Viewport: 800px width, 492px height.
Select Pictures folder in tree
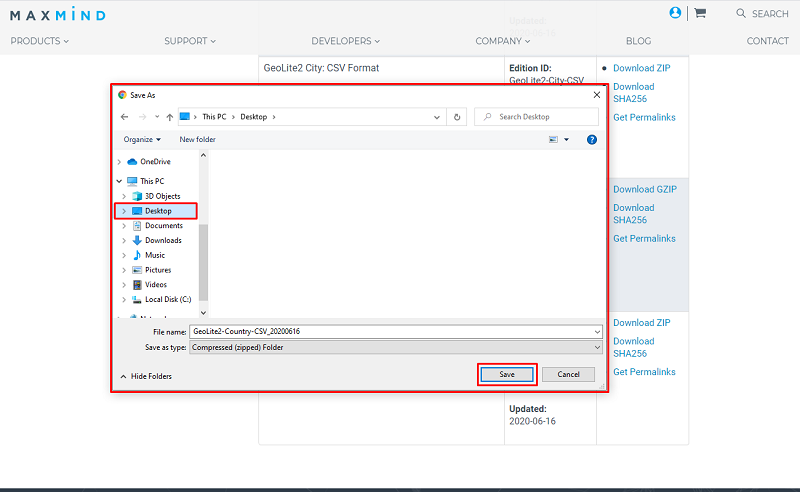158,270
